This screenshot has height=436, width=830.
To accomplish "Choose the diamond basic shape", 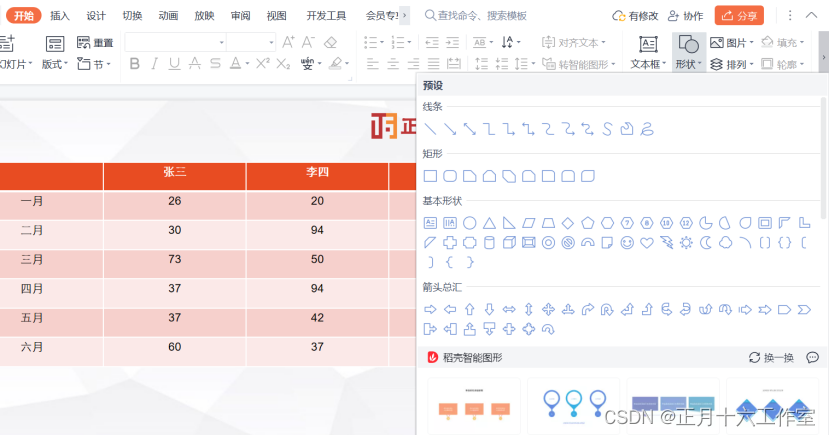I will pyautogui.click(x=568, y=223).
